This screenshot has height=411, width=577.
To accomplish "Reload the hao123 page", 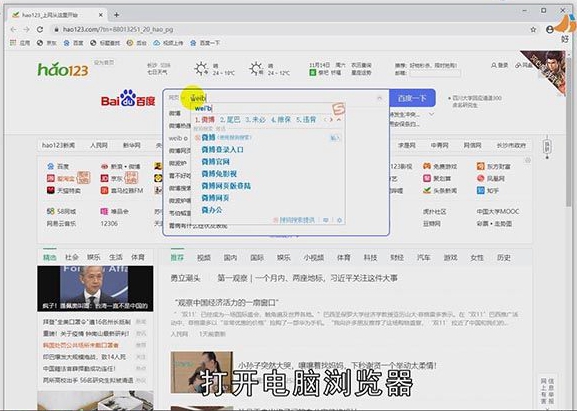I will tap(40, 29).
